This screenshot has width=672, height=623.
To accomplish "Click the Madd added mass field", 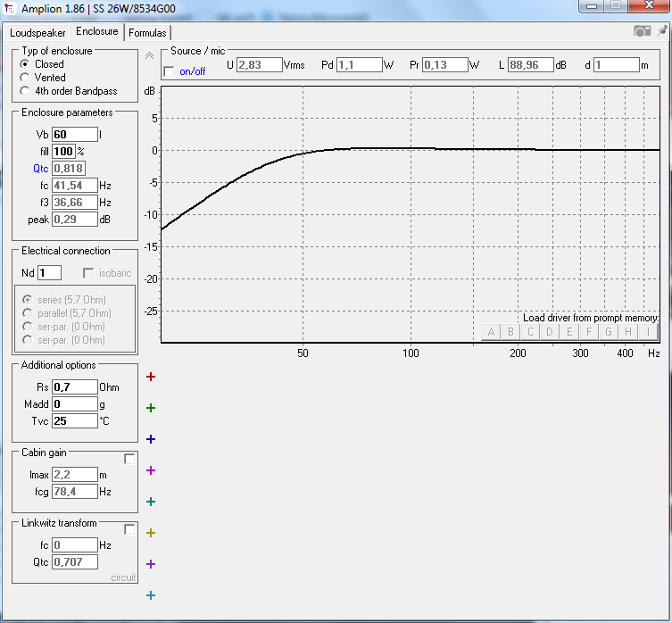I will point(75,404).
